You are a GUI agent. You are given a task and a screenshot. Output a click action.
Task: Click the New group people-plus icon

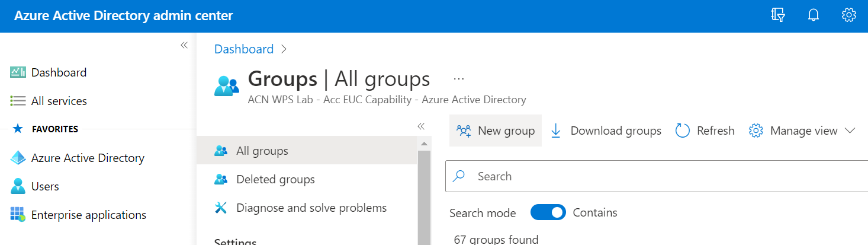point(464,131)
